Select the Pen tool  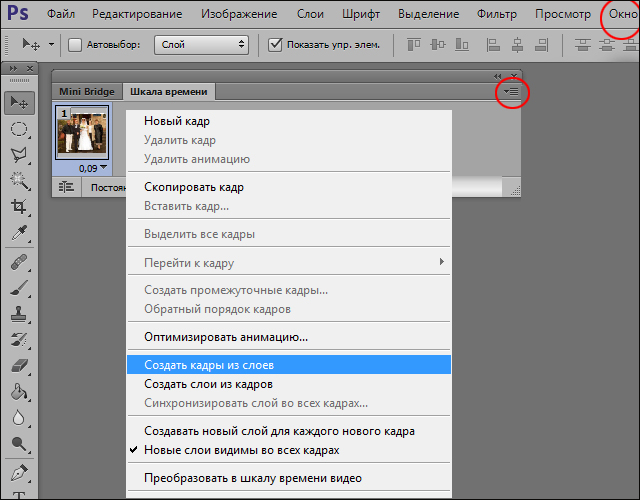point(18,473)
